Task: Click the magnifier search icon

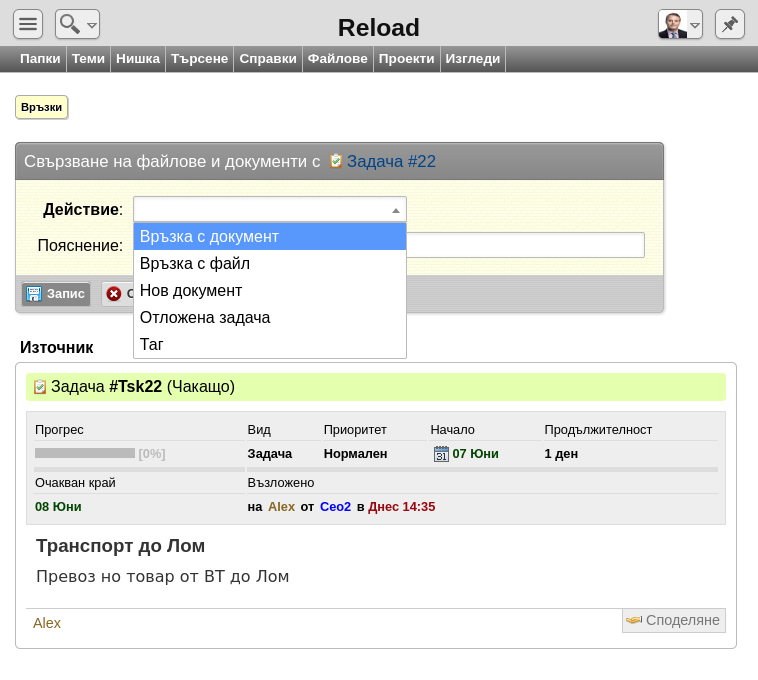Action: 70,24
